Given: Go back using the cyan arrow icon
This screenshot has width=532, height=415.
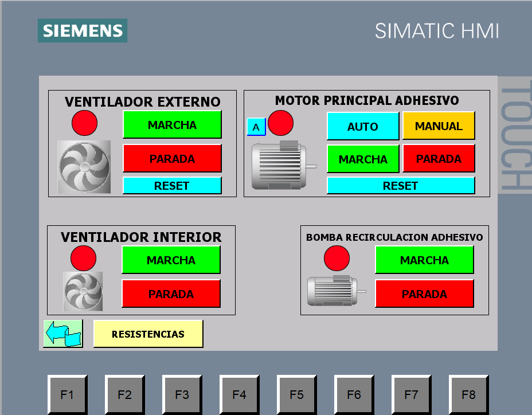Looking at the screenshot, I should (x=63, y=334).
